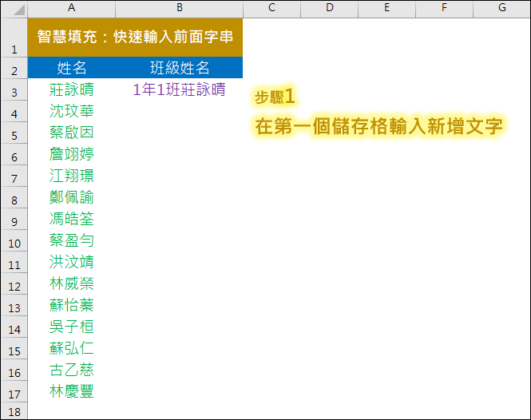Select row 5 header
Image resolution: width=531 pixels, height=420 pixels.
tap(14, 133)
